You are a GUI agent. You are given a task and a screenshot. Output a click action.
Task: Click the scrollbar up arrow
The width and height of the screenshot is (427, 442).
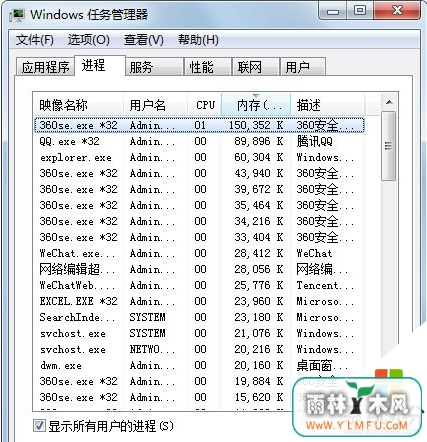(x=389, y=102)
